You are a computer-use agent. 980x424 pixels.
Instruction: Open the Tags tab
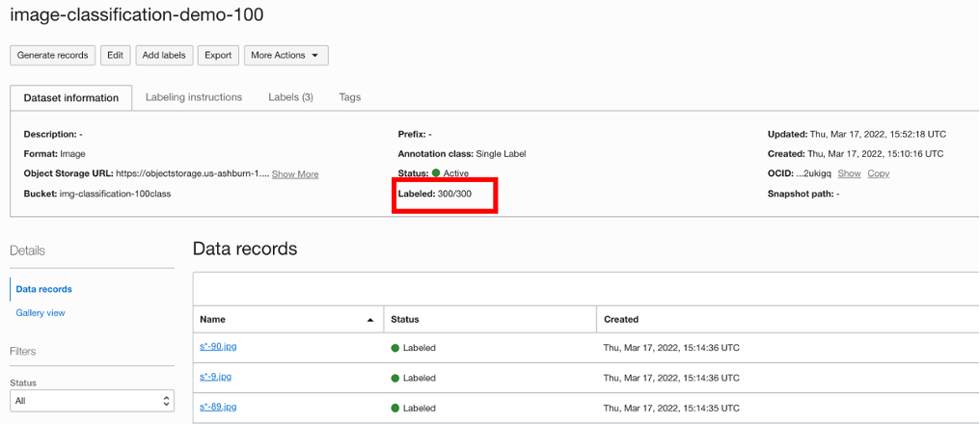pyautogui.click(x=350, y=97)
